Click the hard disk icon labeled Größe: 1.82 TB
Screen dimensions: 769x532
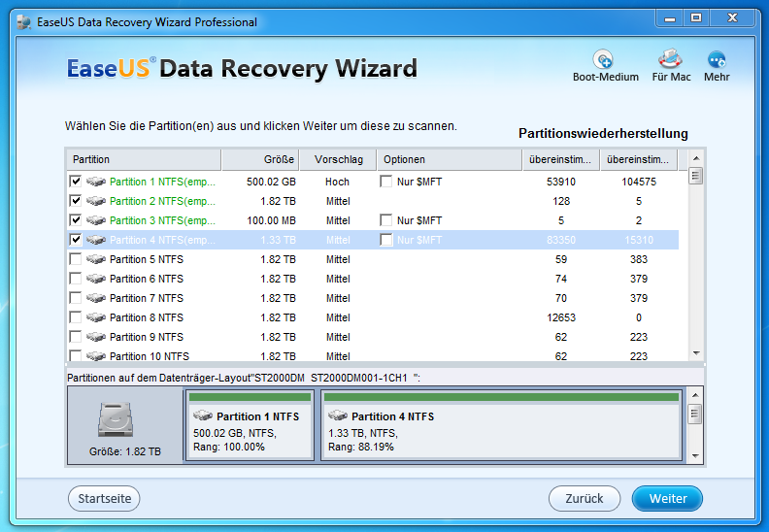coord(116,419)
